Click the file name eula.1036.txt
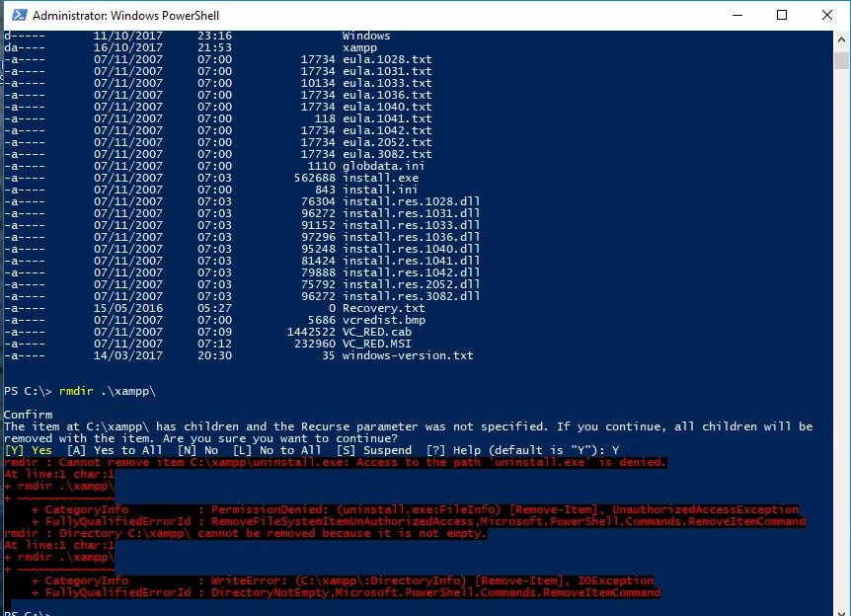This screenshot has width=851, height=616. [388, 95]
